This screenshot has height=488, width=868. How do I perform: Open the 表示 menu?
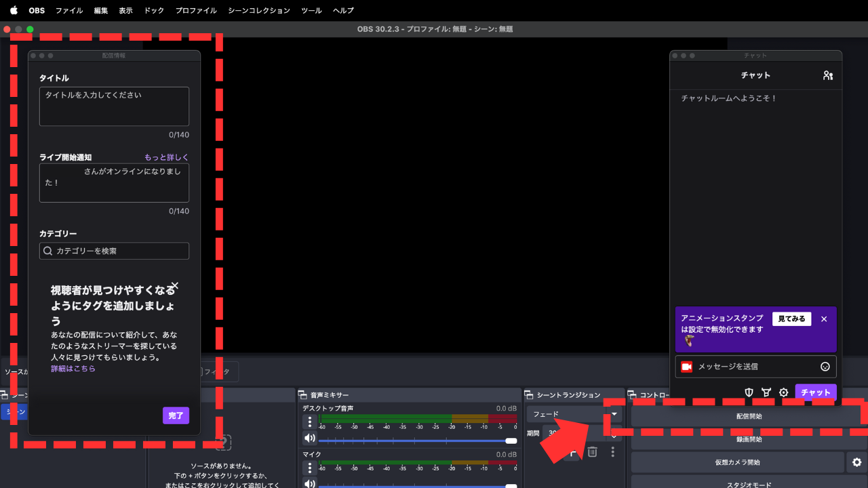click(125, 10)
